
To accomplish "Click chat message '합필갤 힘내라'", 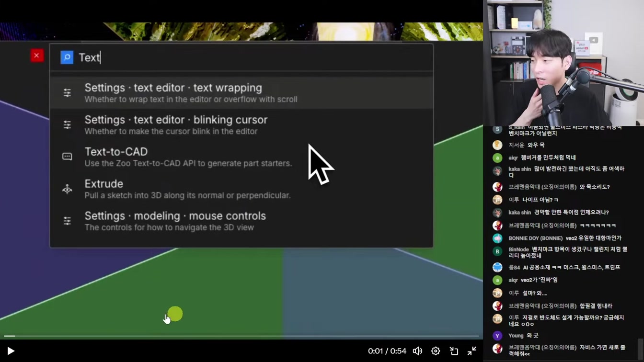I will click(596, 306).
